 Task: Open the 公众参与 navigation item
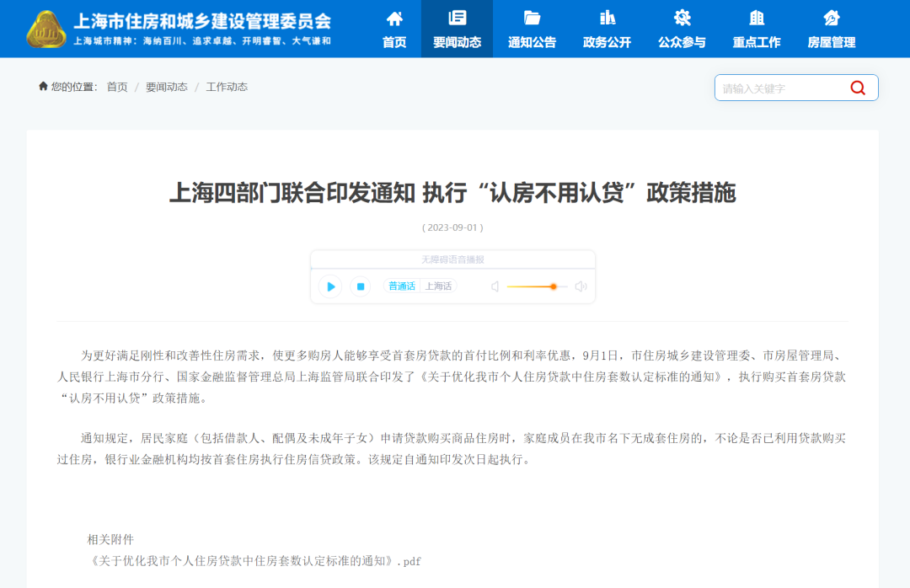click(x=682, y=29)
